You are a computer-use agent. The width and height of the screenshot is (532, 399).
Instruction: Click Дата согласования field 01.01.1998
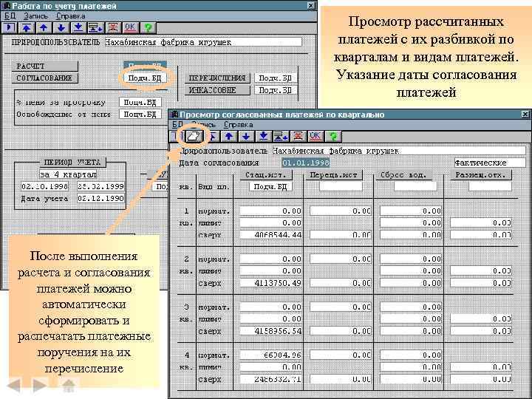click(x=306, y=163)
